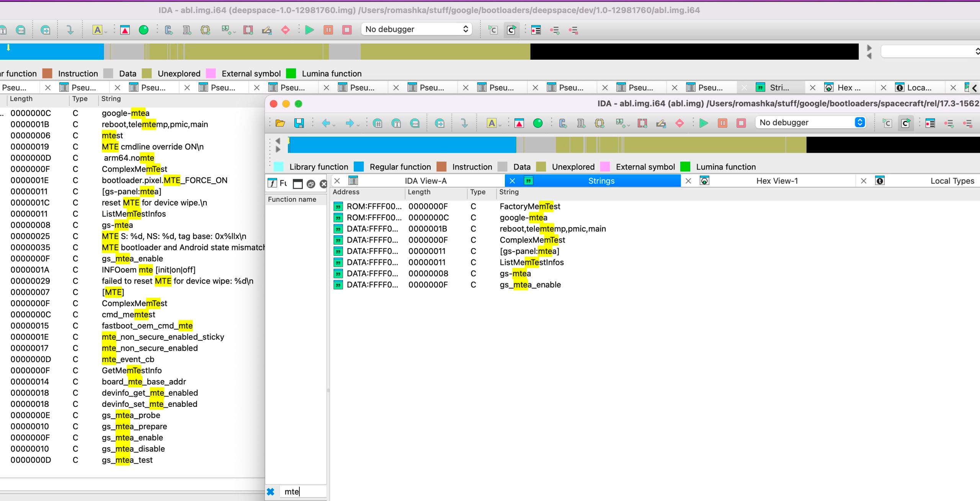
Task: Open the 'No debugger' dropdown in the front window
Action: coord(810,122)
